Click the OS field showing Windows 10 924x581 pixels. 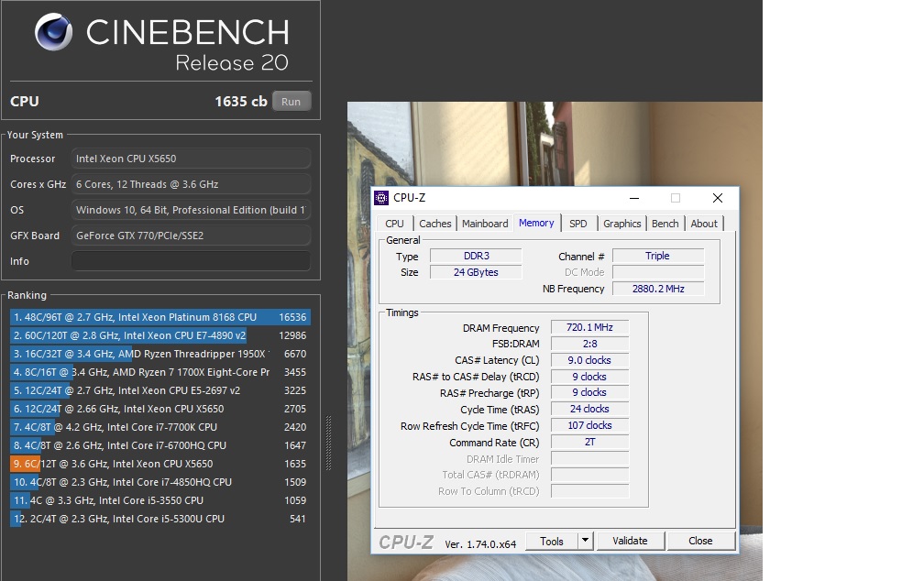[x=191, y=210]
